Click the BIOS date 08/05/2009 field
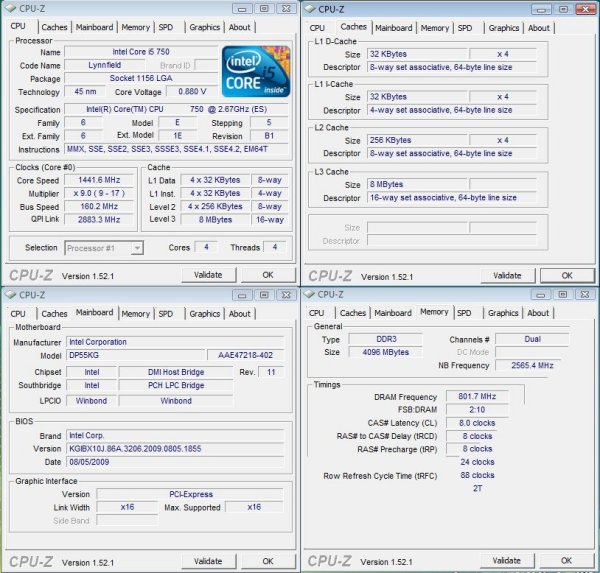The image size is (600, 573). click(x=175, y=462)
